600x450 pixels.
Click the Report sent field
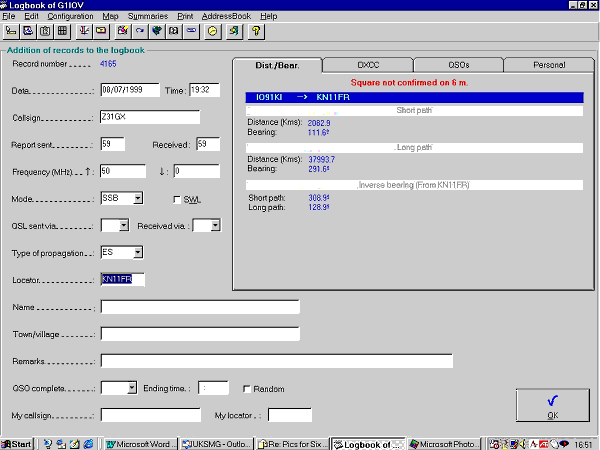pyautogui.click(x=112, y=144)
